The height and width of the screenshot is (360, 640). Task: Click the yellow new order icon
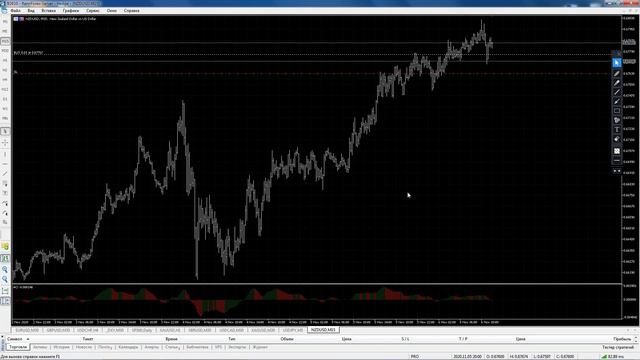(5, 247)
